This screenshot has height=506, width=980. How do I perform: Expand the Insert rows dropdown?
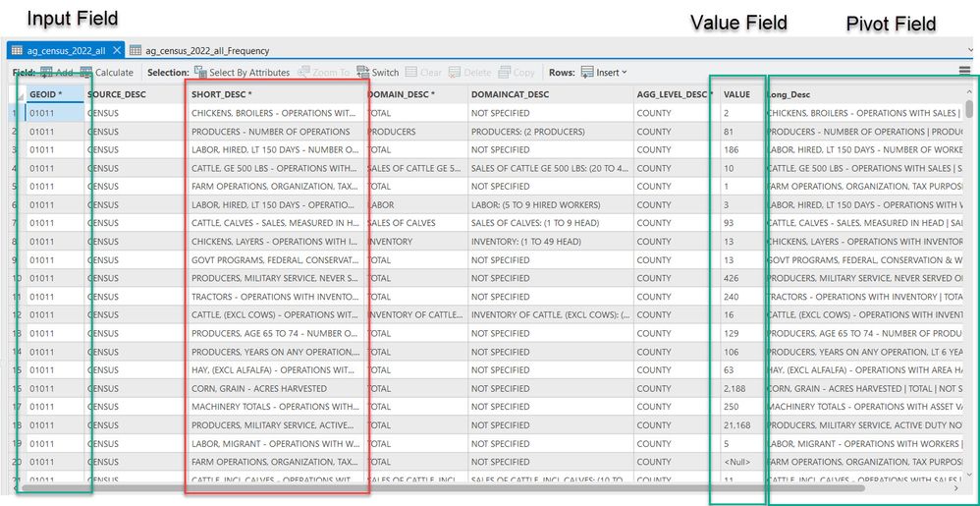[624, 73]
